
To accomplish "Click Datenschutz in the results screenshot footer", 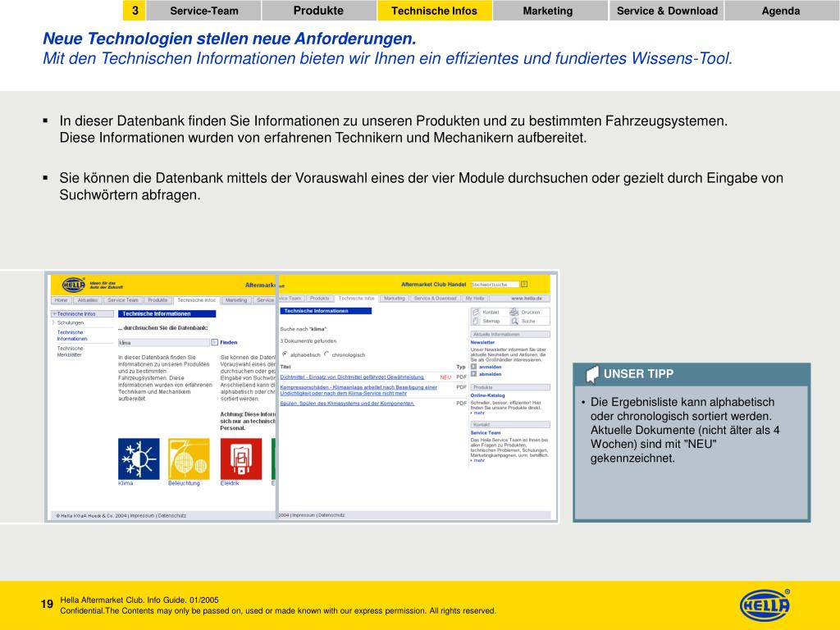I will (331, 515).
